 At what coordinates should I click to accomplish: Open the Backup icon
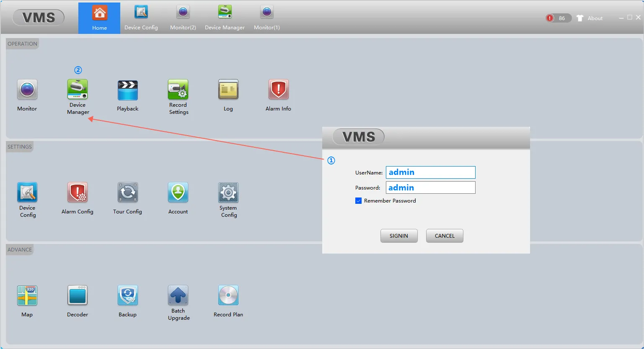click(x=128, y=295)
